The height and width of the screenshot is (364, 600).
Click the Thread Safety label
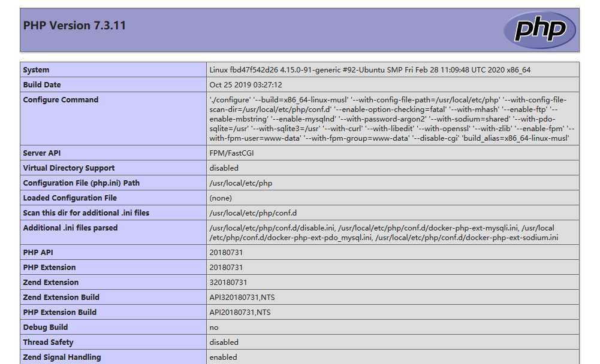pyautogui.click(x=48, y=342)
